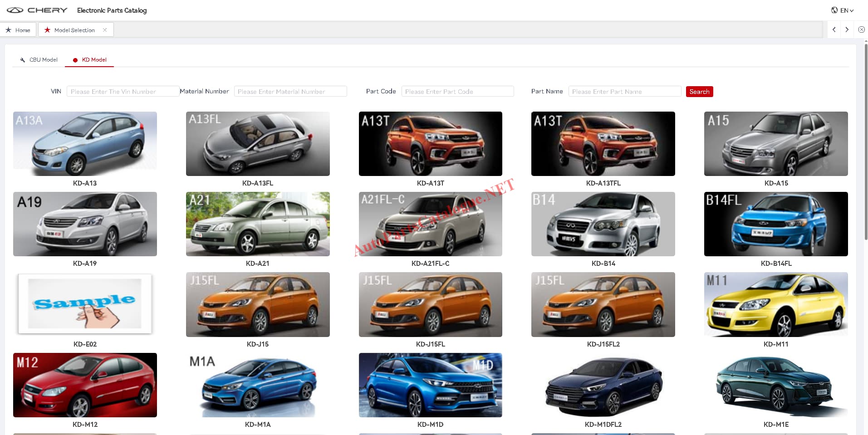
Task: Click the KD-M1DFL2 text label
Action: [603, 425]
